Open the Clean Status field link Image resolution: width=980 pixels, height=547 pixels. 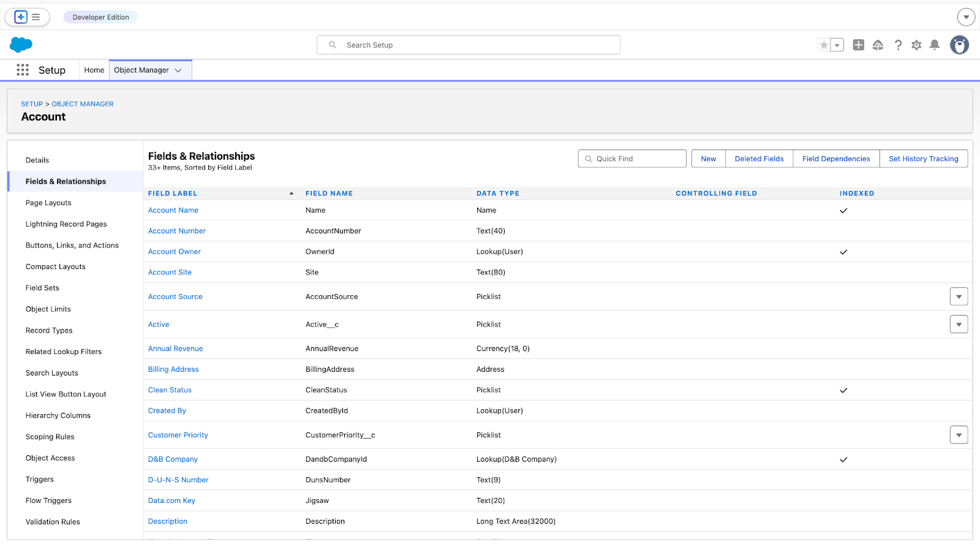pyautogui.click(x=170, y=390)
